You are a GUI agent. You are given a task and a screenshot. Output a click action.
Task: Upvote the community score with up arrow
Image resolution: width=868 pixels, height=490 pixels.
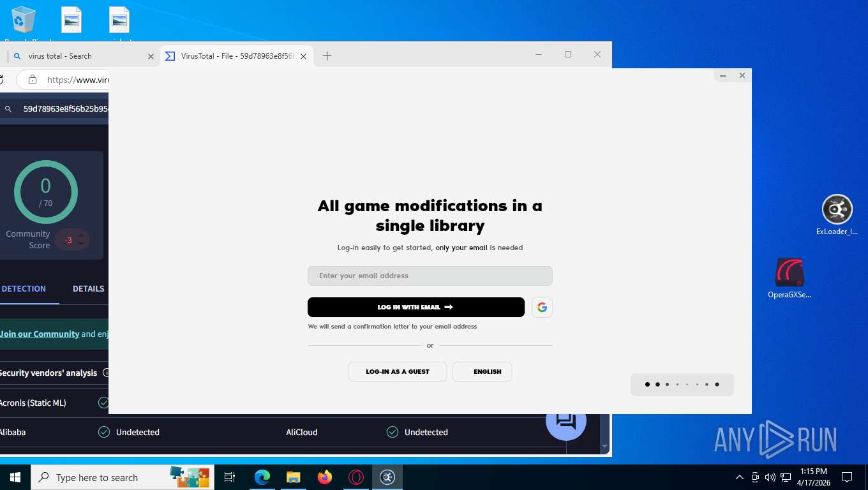point(80,235)
